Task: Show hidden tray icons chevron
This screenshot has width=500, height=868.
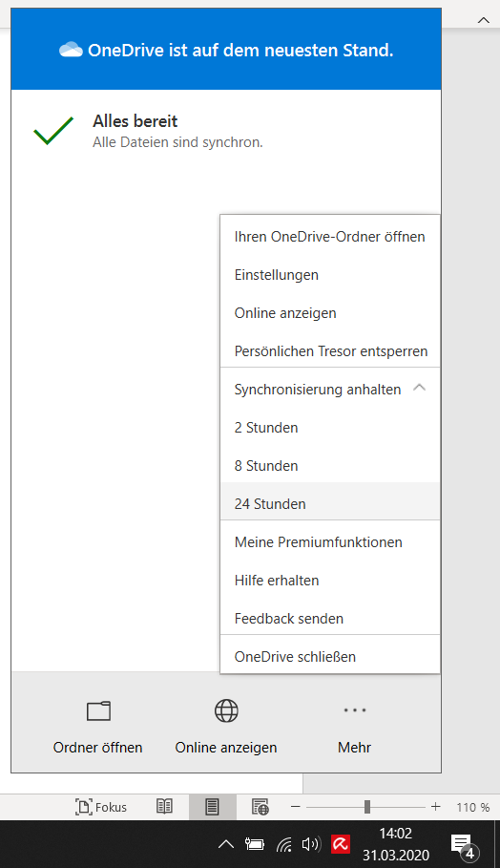Action: [x=225, y=844]
